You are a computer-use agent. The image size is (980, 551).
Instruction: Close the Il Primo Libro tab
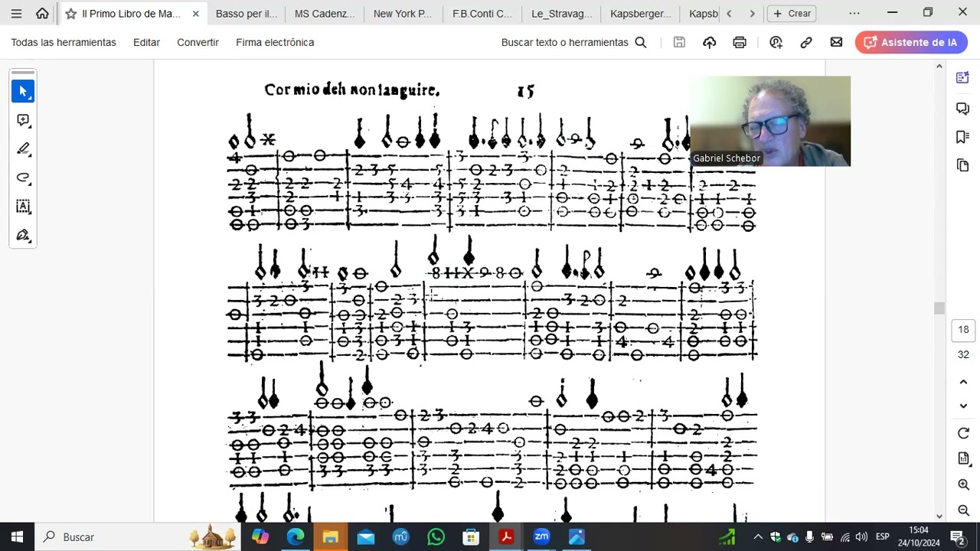195,14
